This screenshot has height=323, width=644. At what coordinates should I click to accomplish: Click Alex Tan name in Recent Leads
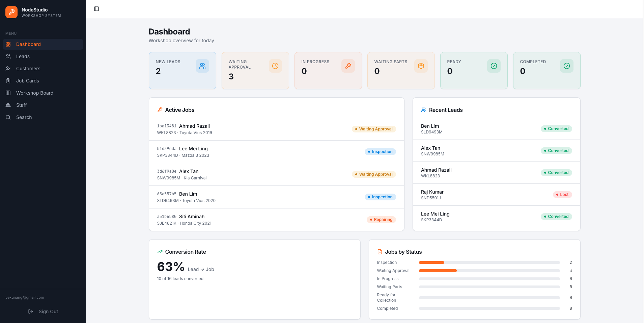430,148
